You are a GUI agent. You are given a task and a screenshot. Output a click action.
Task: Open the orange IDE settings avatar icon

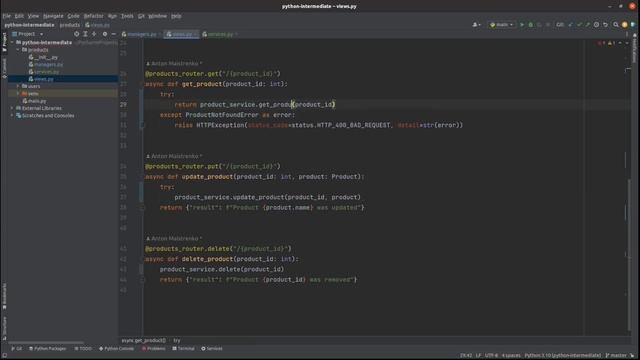click(624, 25)
